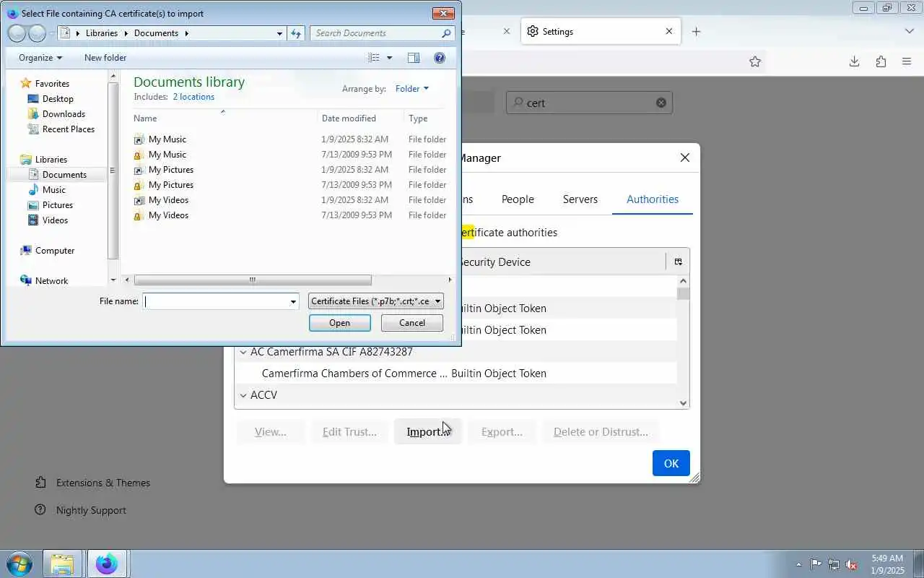Select Desktop in Favorites

point(58,99)
